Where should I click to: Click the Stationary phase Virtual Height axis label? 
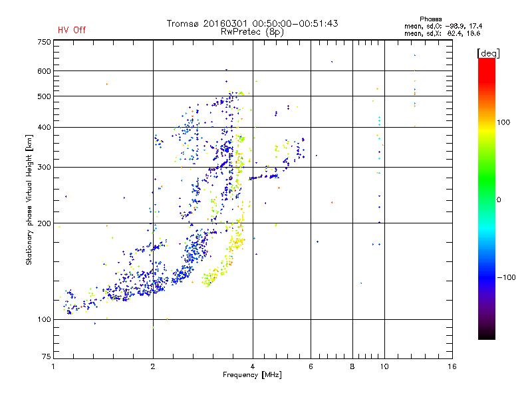(x=29, y=199)
